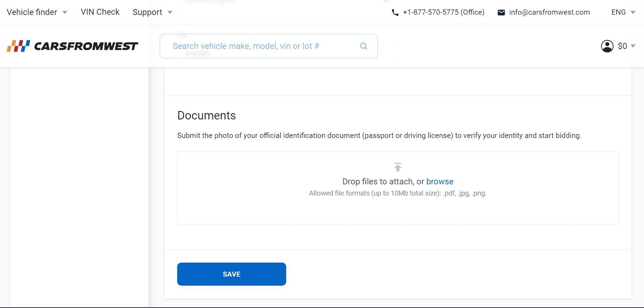Click the search magnifier icon

click(363, 46)
